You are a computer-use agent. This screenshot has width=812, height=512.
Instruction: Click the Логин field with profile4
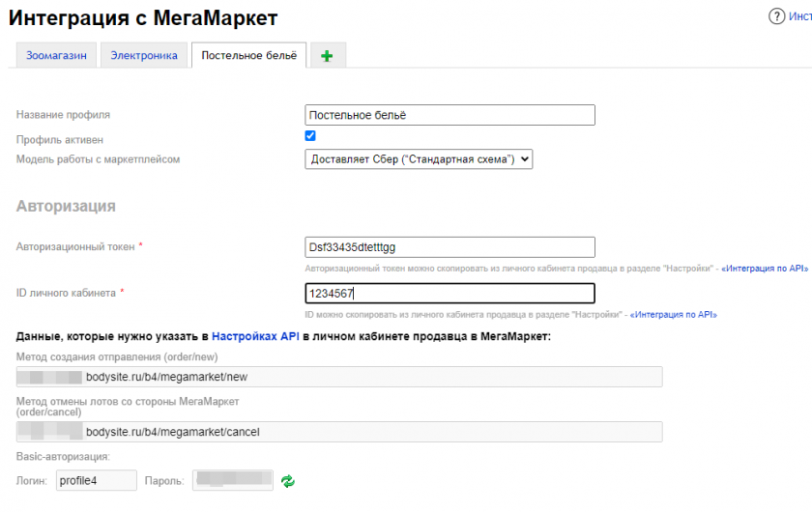click(97, 480)
